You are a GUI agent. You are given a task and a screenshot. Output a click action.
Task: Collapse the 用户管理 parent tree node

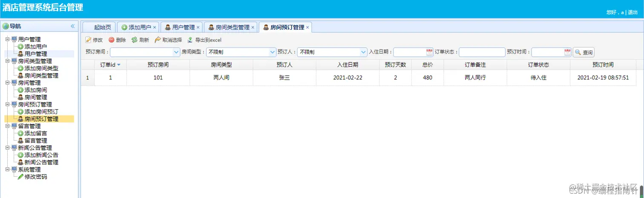[7, 40]
